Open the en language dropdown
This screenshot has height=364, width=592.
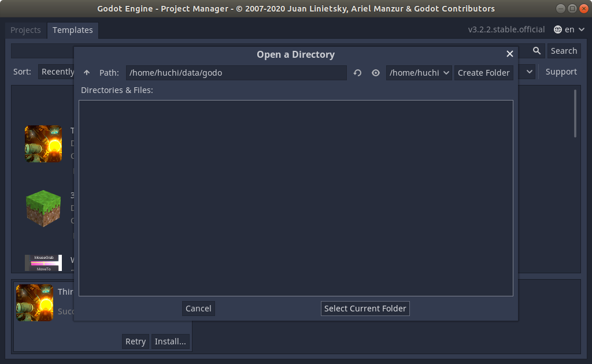569,29
